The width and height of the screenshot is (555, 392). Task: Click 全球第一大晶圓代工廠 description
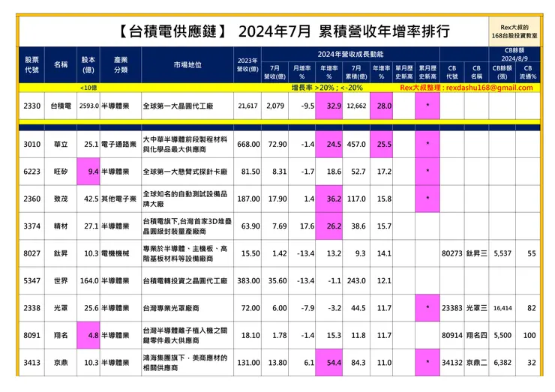click(x=178, y=106)
